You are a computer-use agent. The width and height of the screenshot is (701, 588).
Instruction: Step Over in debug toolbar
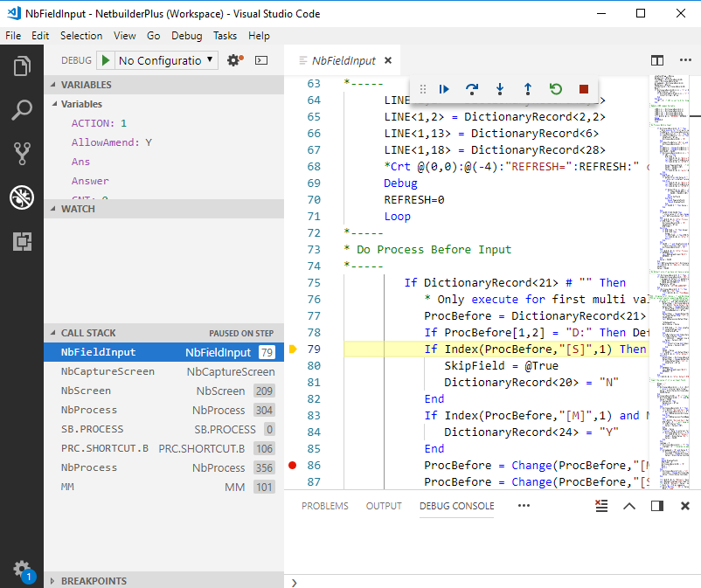(472, 89)
